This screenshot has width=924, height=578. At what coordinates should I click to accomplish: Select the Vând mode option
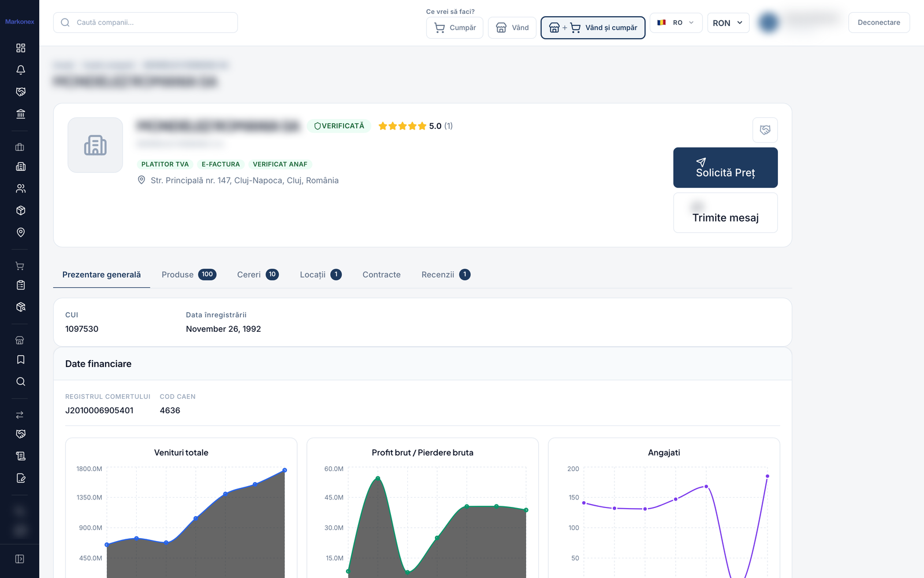(512, 28)
